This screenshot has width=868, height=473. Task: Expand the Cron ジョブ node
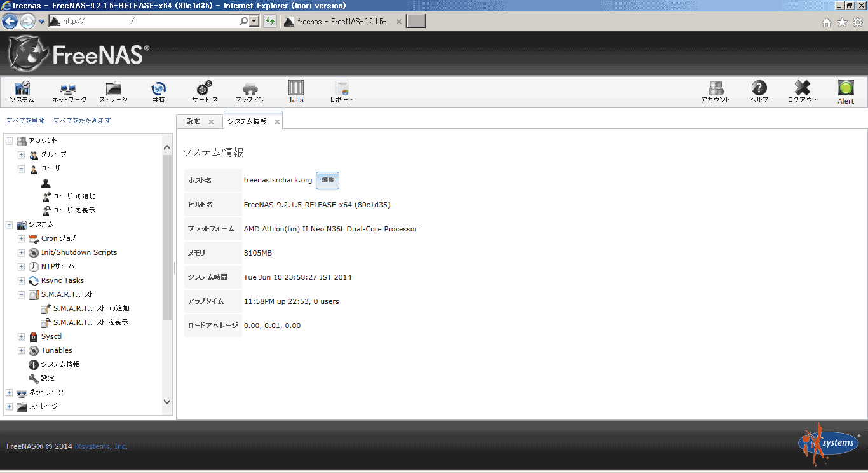pyautogui.click(x=21, y=238)
